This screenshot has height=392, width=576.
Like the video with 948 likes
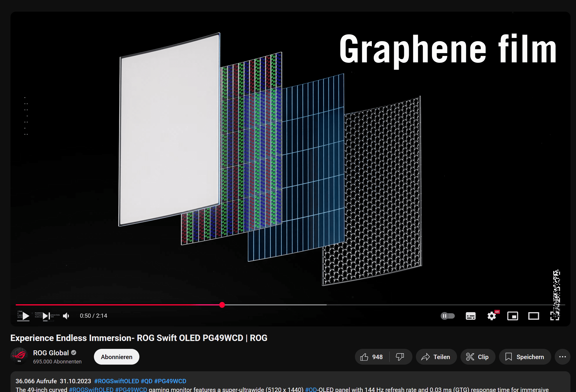[x=372, y=357]
